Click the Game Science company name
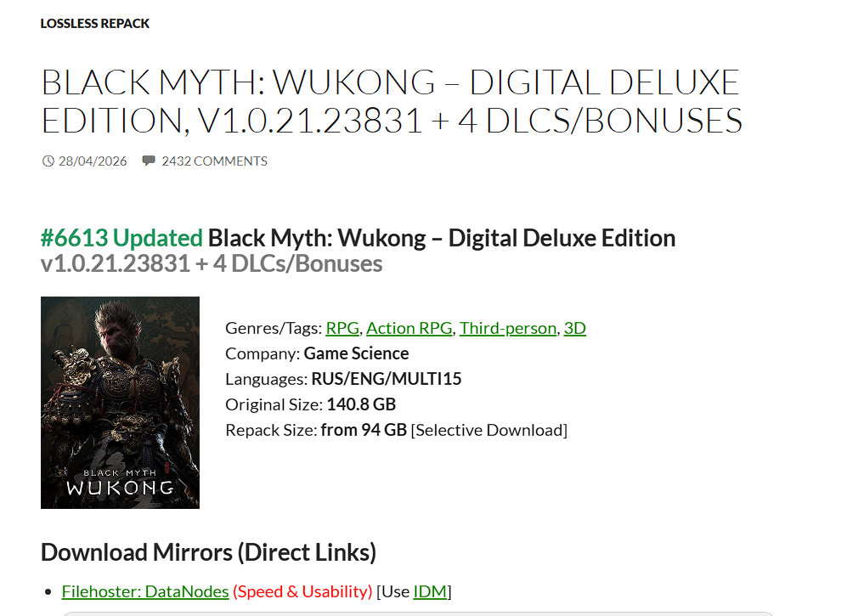 click(356, 353)
